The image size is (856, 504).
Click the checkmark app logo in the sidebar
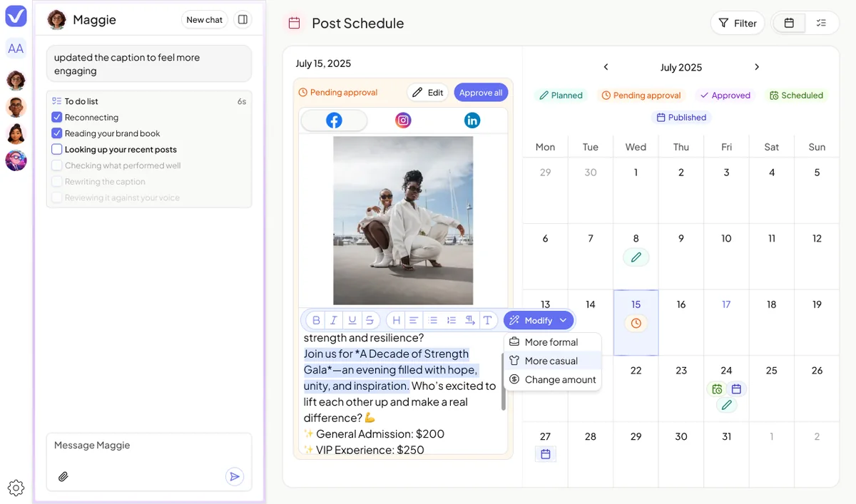click(x=16, y=16)
